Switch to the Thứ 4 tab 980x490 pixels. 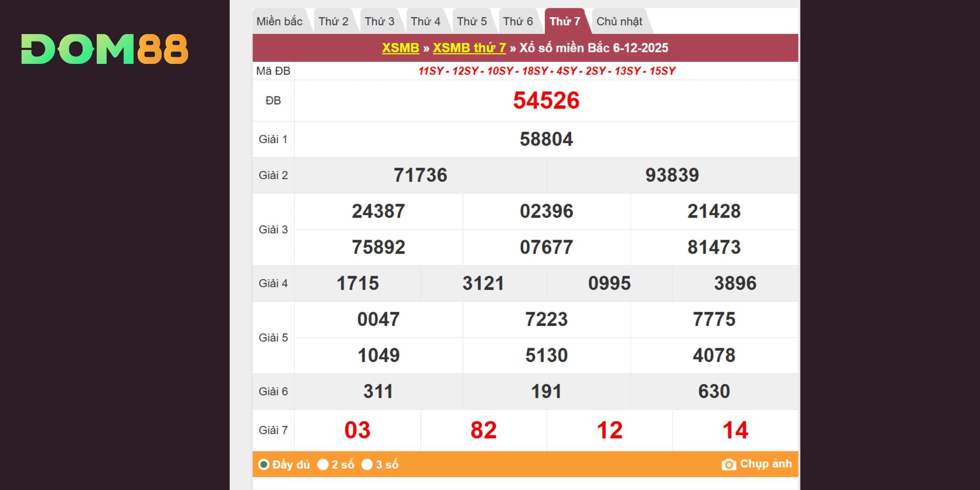coord(425,21)
